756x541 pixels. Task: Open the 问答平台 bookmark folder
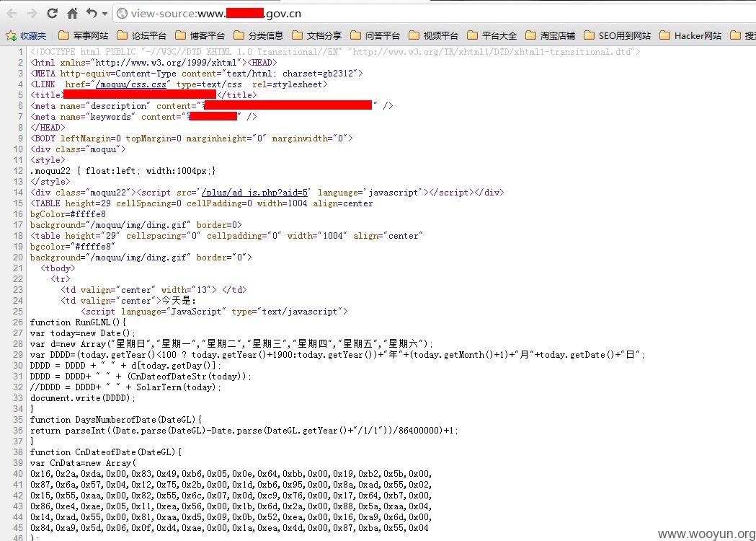(x=375, y=36)
